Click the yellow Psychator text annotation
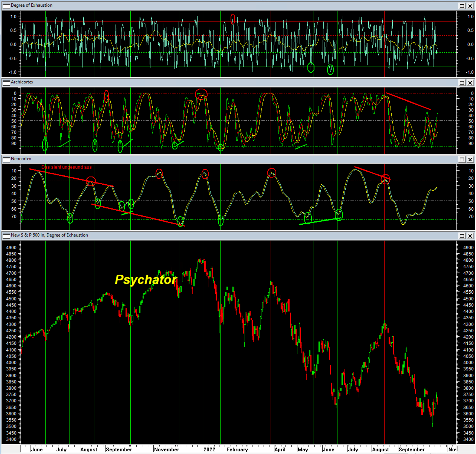Viewport: 476px width, 454px height. tap(146, 280)
